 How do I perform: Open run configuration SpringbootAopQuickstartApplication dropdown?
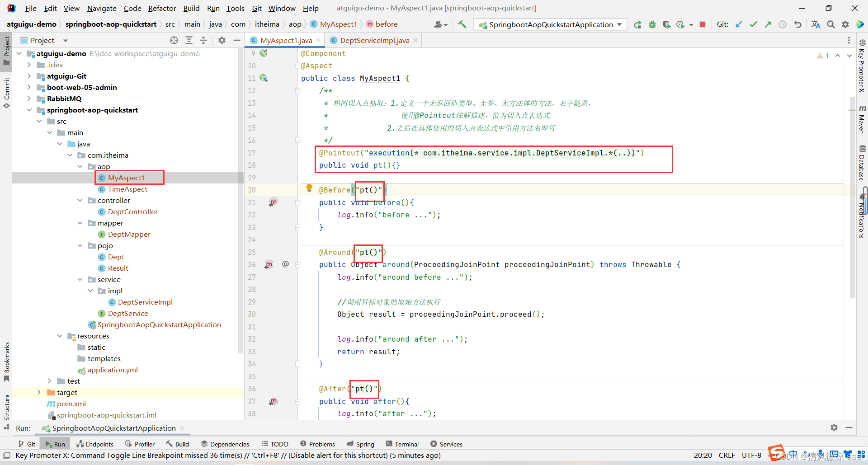tap(550, 24)
